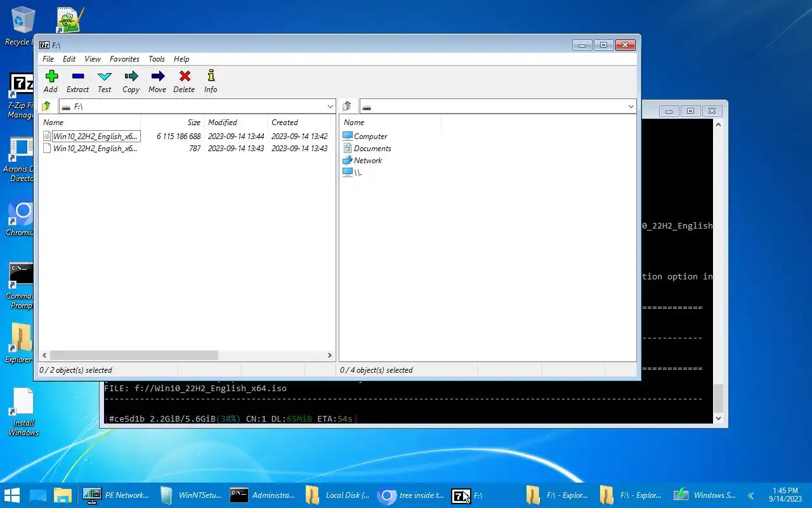The height and width of the screenshot is (508, 812).
Task: Click the Windows Start button
Action: (x=11, y=495)
